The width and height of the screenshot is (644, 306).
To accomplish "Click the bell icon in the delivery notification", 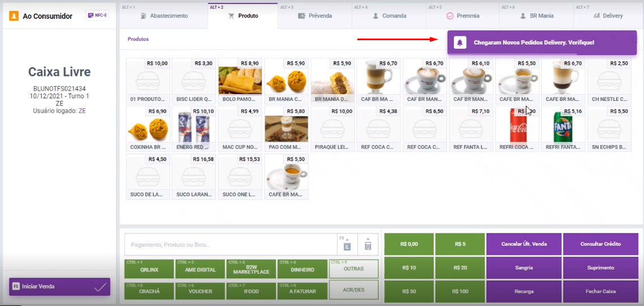I will click(x=460, y=42).
